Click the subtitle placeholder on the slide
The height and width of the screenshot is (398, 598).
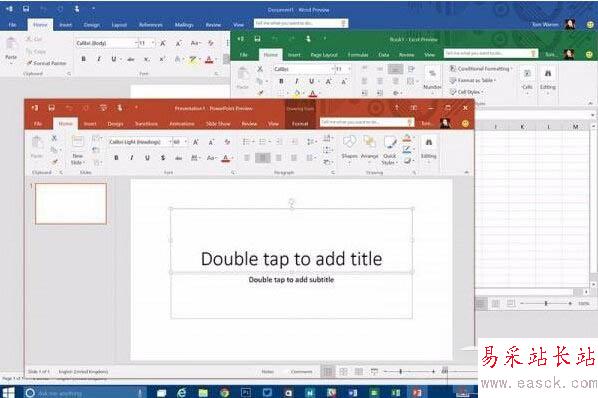click(291, 295)
